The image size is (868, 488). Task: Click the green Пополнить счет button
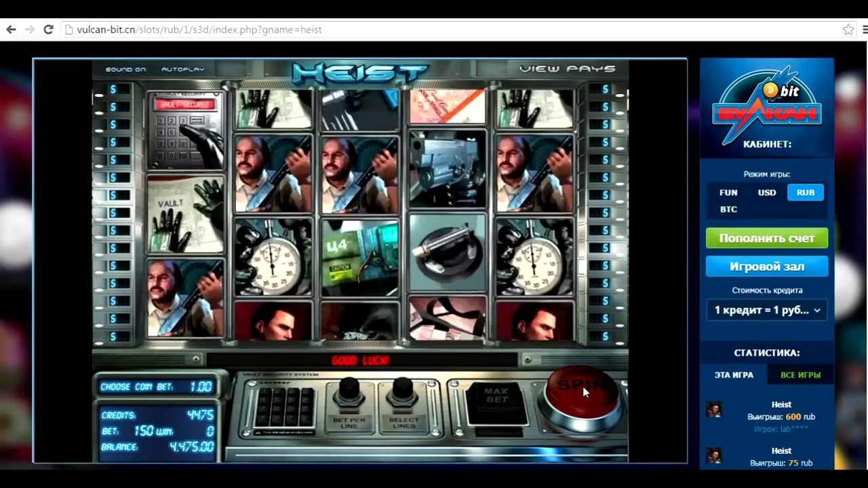767,239
